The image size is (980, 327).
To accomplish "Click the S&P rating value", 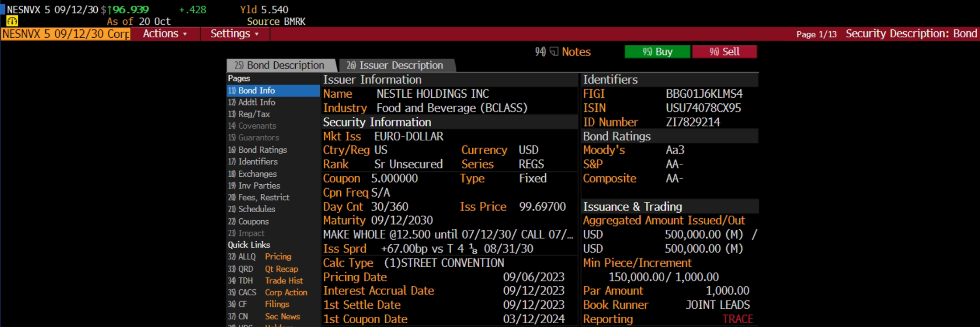I will pyautogui.click(x=674, y=164).
